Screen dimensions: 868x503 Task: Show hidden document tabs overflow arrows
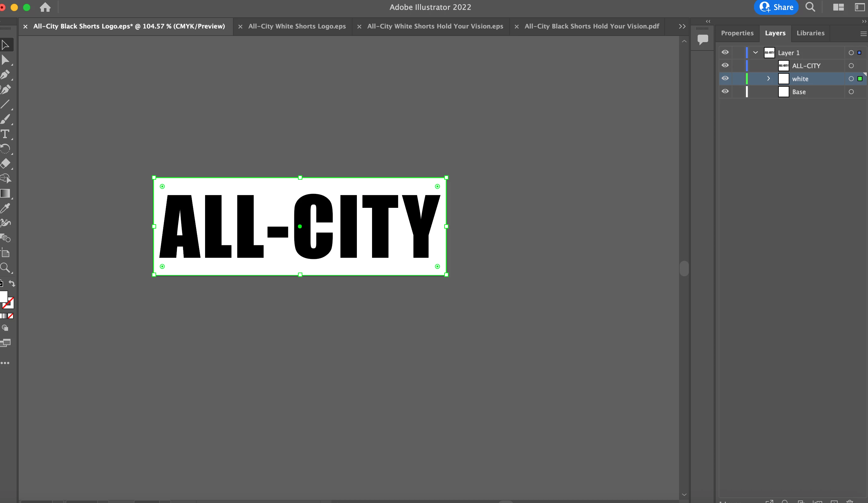682,26
